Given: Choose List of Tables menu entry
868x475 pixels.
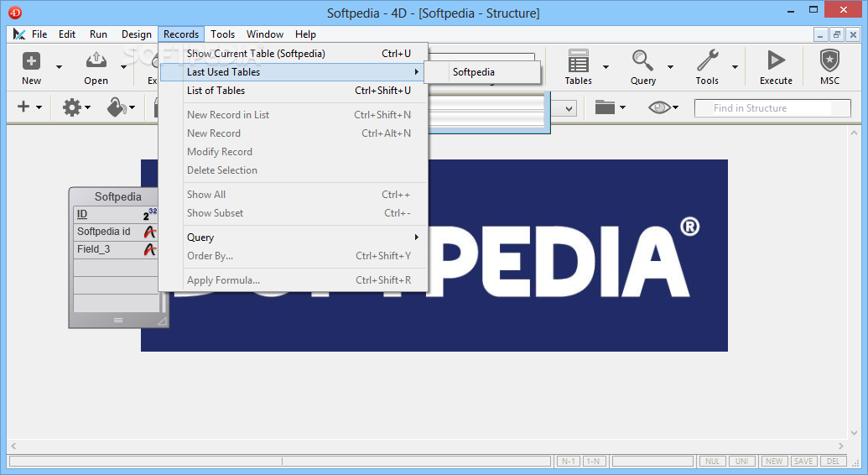Looking at the screenshot, I should 294,91.
